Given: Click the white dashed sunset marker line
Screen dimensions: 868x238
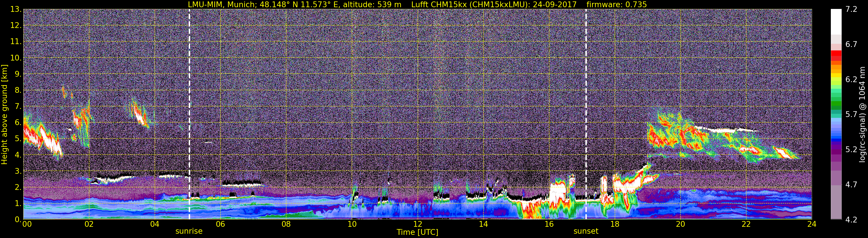Looking at the screenshot, I should 586,114.
